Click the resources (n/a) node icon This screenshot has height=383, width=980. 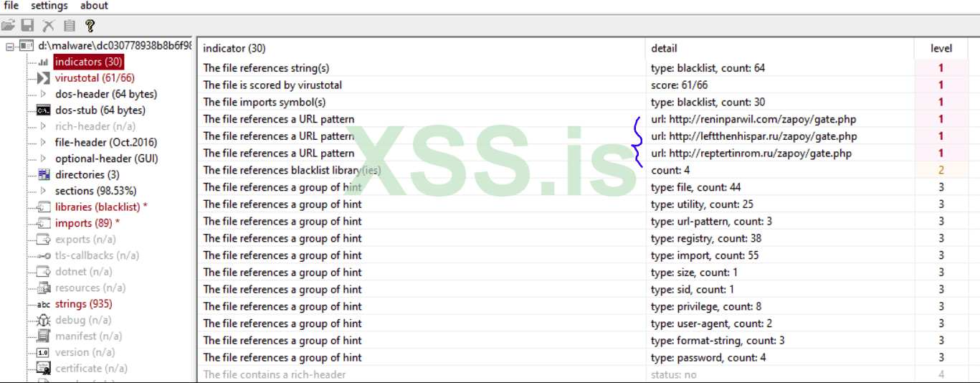tap(43, 288)
